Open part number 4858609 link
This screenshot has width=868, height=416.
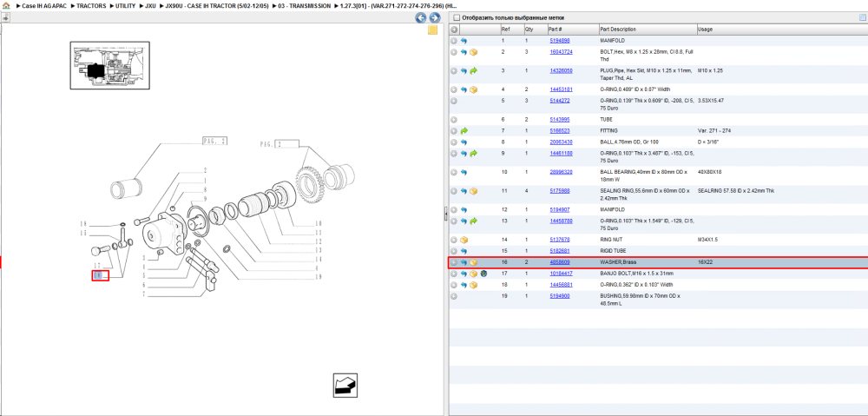(559, 262)
